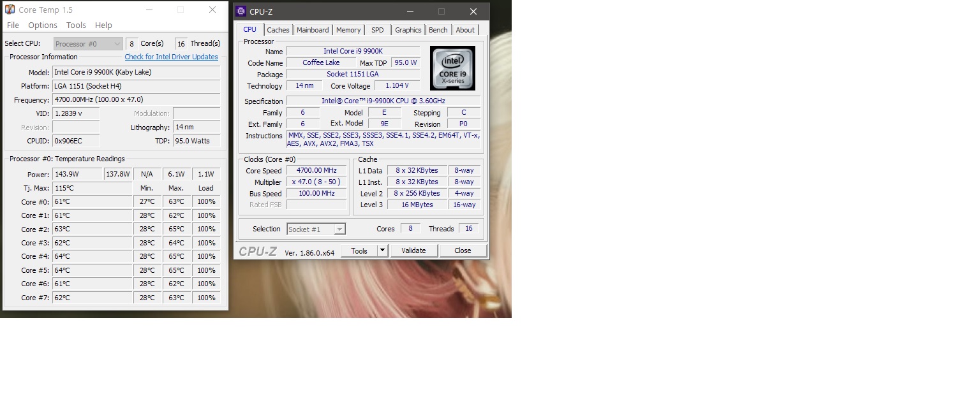Screen dimensions: 980x413
Task: Click the Max TDP value 95.0 W
Action: [x=405, y=62]
